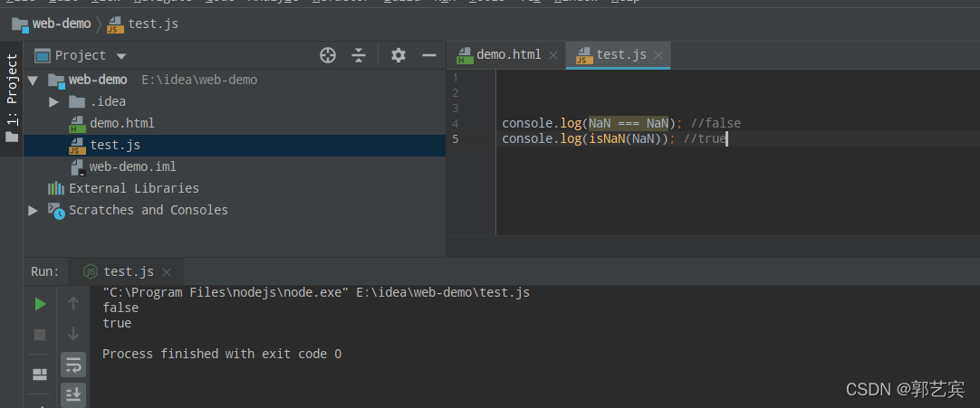Image resolution: width=980 pixels, height=408 pixels.
Task: Close the demo.html editor tab
Action: coord(553,55)
